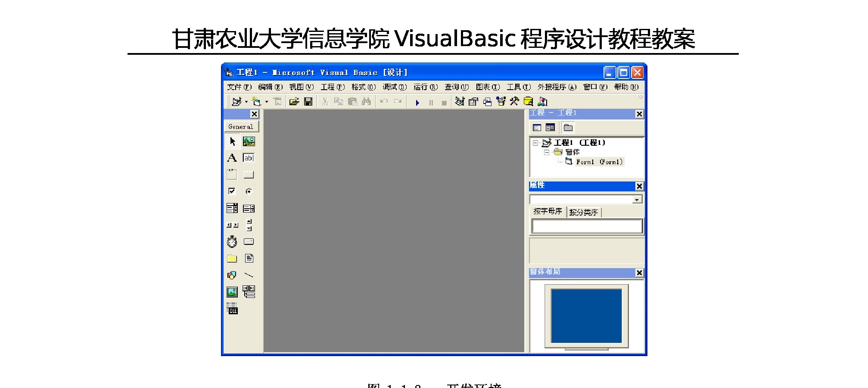
Task: Select the Pointer tool in toolbox
Action: tap(232, 141)
